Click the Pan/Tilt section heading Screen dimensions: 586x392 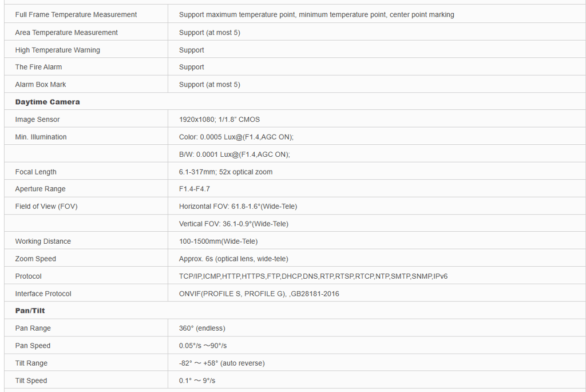coord(30,311)
